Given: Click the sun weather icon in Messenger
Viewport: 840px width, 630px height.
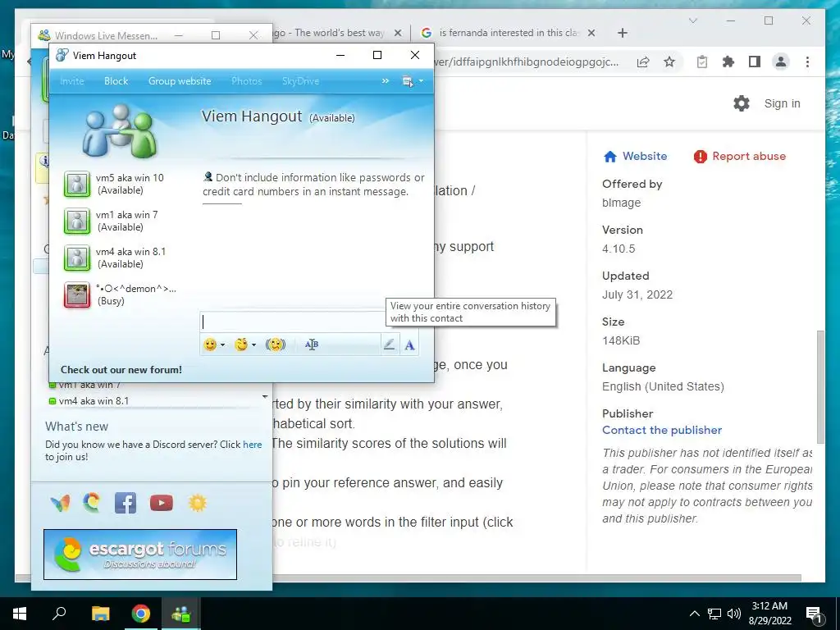Looking at the screenshot, I should point(197,503).
